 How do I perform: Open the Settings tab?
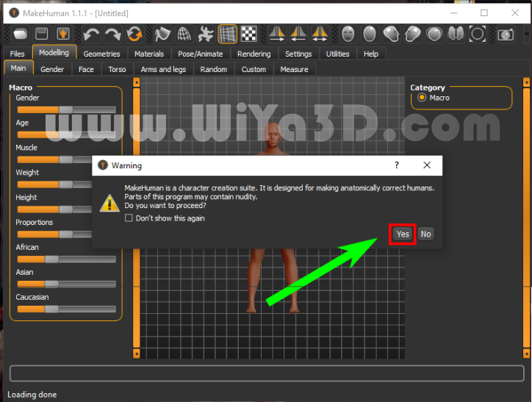click(x=298, y=54)
